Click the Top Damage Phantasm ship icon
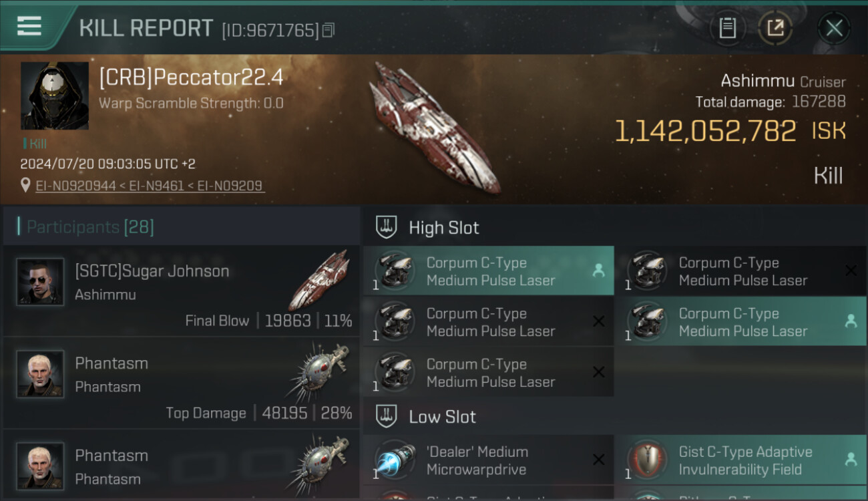The image size is (868, 501). tap(320, 371)
